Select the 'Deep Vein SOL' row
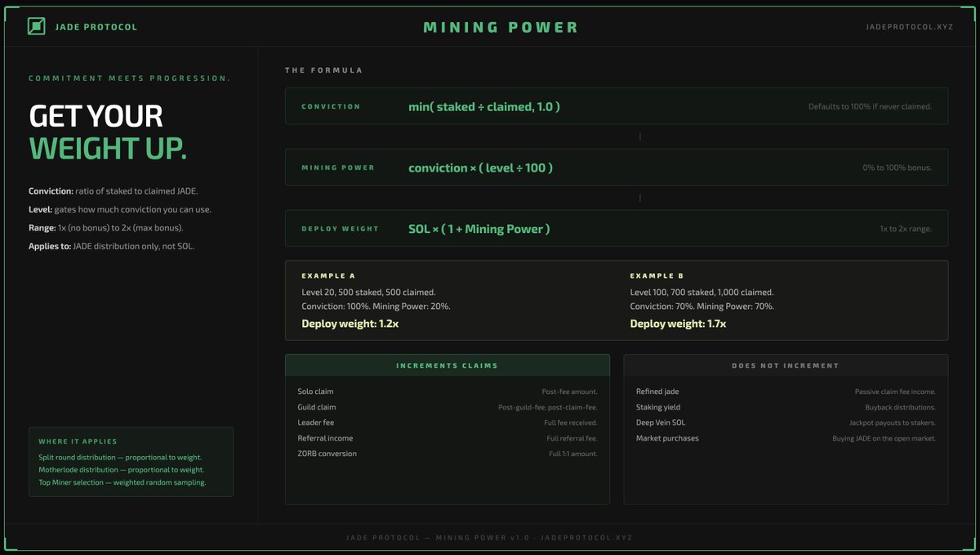The width and height of the screenshot is (980, 555). pyautogui.click(x=786, y=423)
